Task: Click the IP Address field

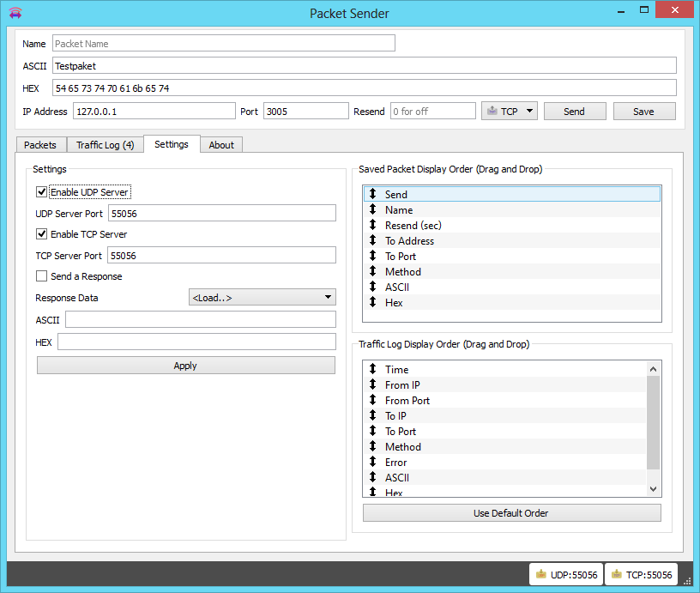Action: point(154,112)
